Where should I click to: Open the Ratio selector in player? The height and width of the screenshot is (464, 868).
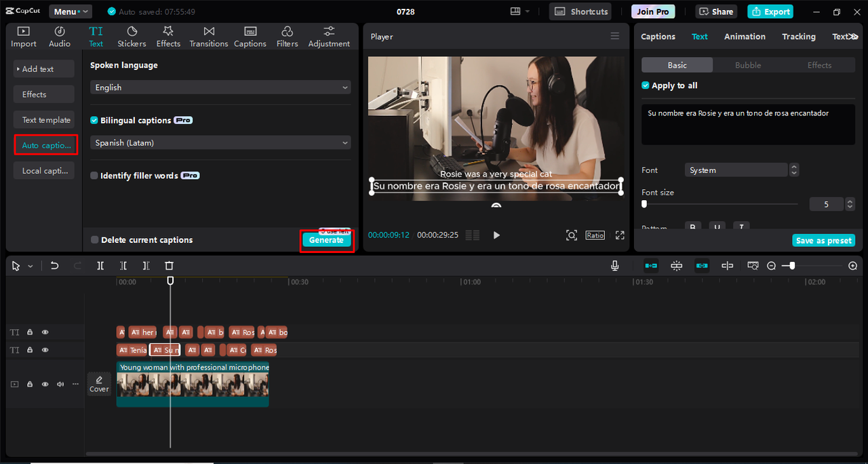(595, 235)
